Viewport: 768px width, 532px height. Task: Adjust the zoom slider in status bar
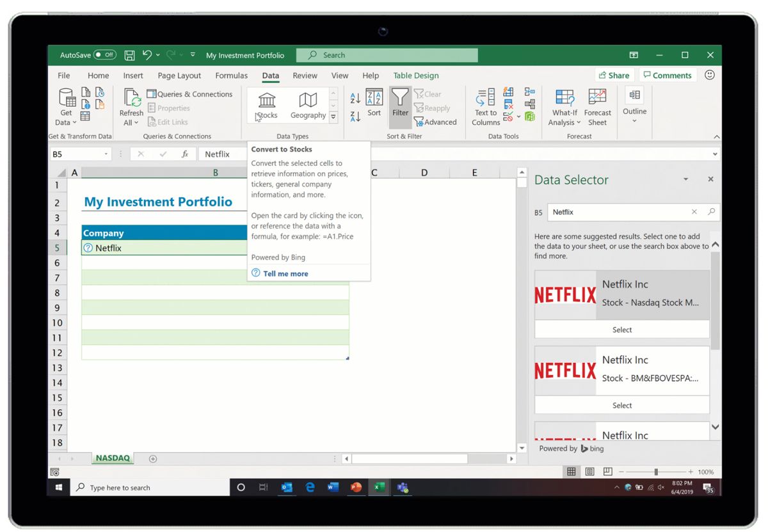(656, 472)
